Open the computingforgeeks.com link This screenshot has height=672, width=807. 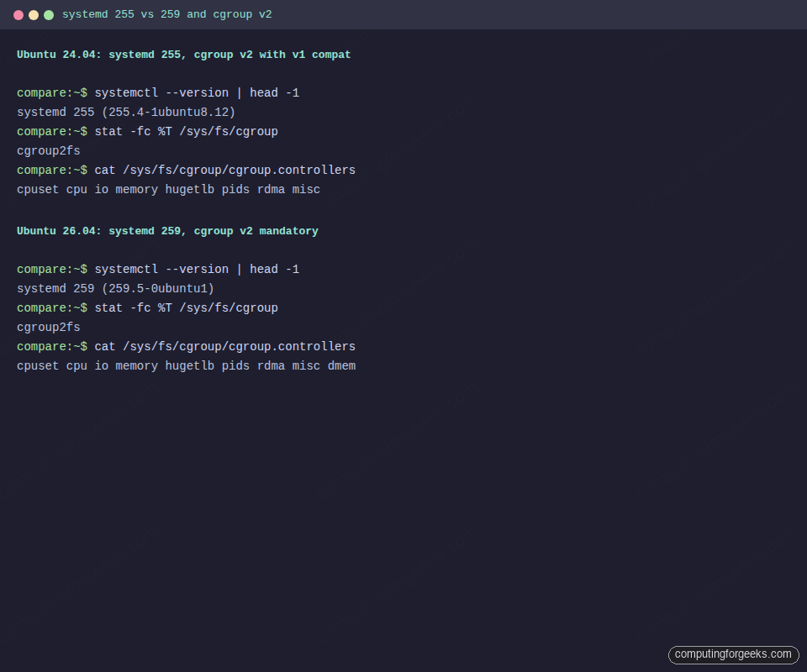coord(733,654)
